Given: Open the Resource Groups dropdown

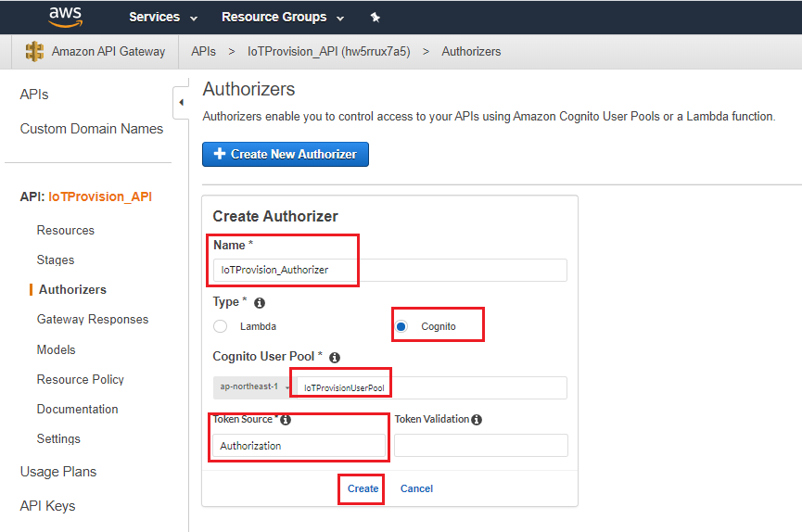Looking at the screenshot, I should [x=283, y=18].
